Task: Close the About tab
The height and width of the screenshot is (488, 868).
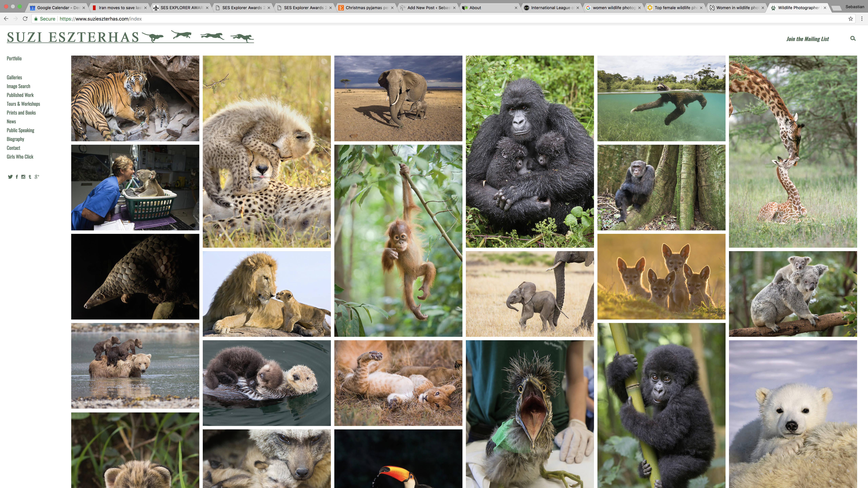Action: click(x=516, y=8)
